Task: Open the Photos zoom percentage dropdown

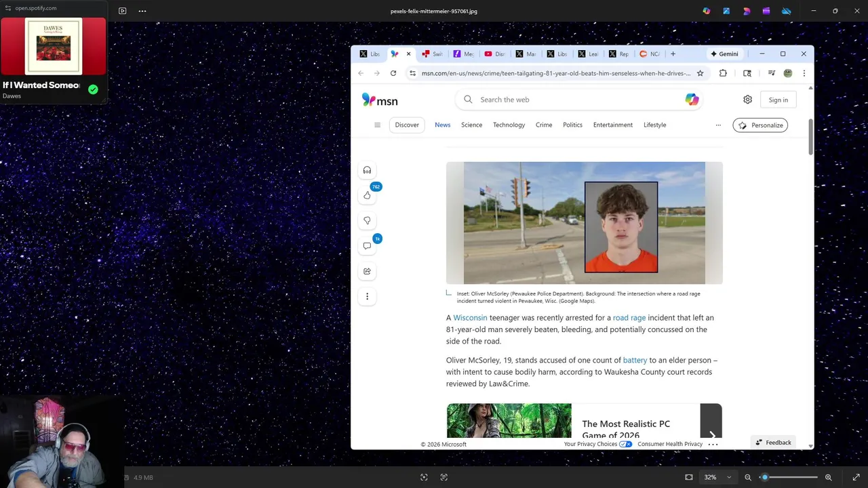Action: [x=717, y=477]
